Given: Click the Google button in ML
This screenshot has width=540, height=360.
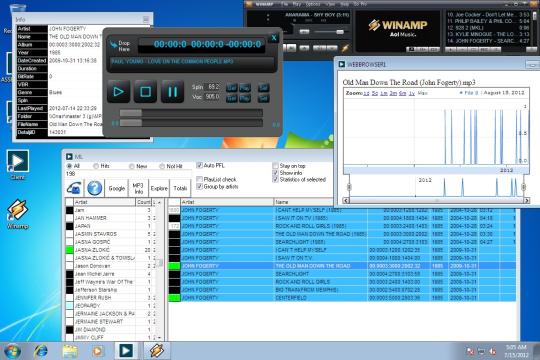Looking at the screenshot, I should coord(117,188).
